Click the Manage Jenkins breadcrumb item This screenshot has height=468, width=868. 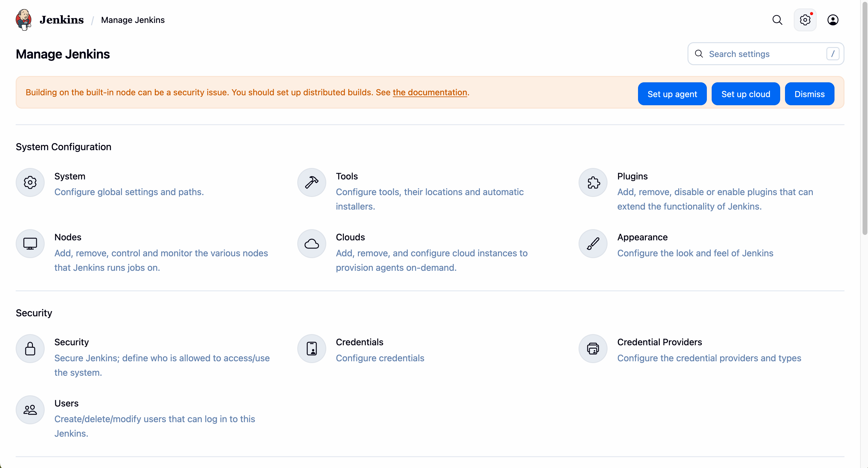point(133,20)
